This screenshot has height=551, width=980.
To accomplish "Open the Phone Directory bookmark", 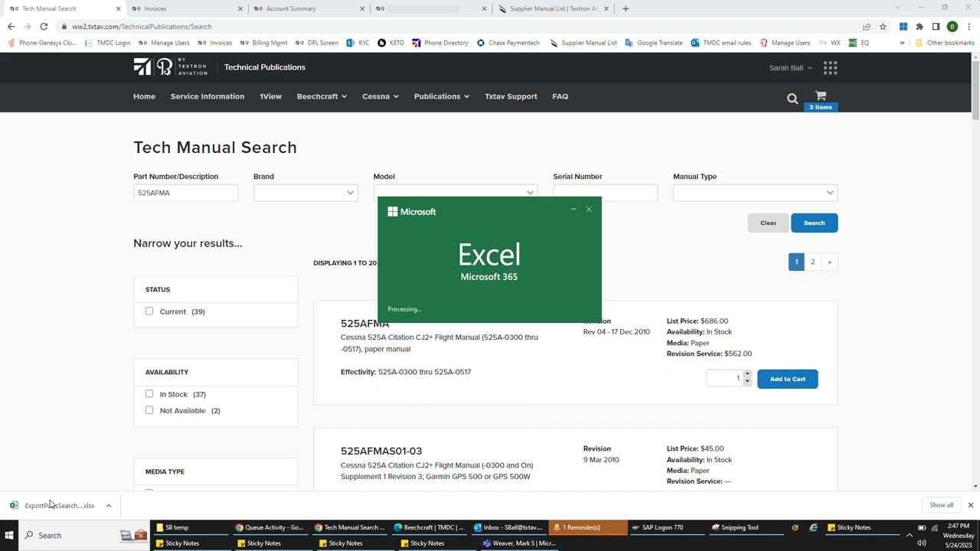I will pyautogui.click(x=440, y=43).
